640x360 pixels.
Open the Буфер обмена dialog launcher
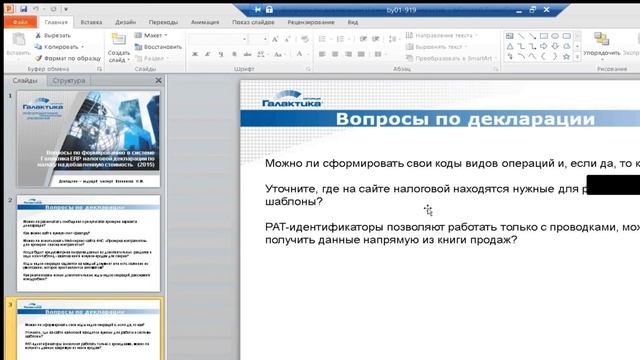99,69
